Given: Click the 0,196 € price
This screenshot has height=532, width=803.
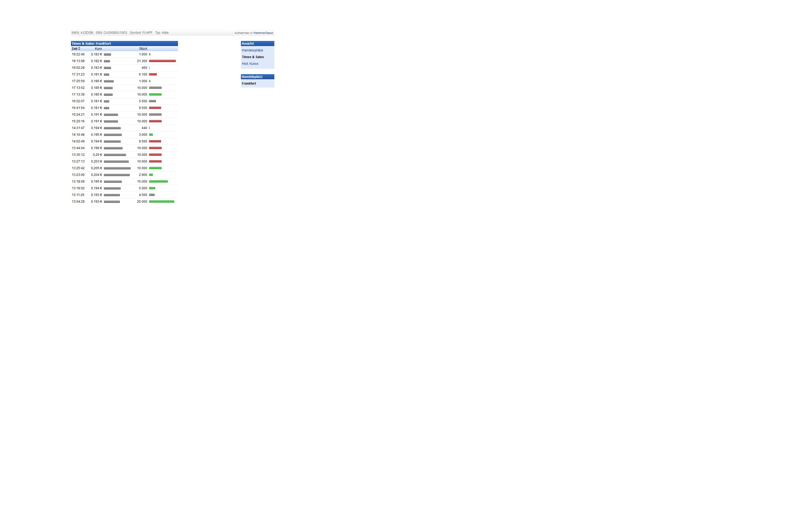Looking at the screenshot, I should (x=96, y=148).
